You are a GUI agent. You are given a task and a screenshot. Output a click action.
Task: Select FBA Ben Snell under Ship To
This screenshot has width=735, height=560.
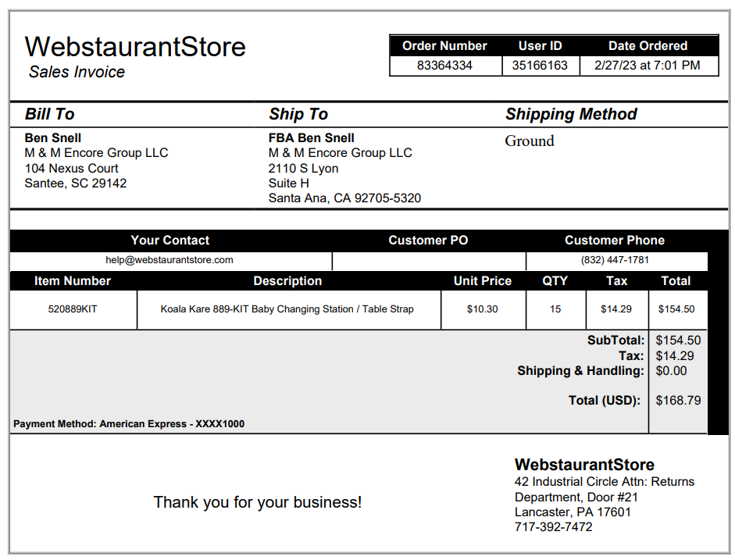click(311, 137)
